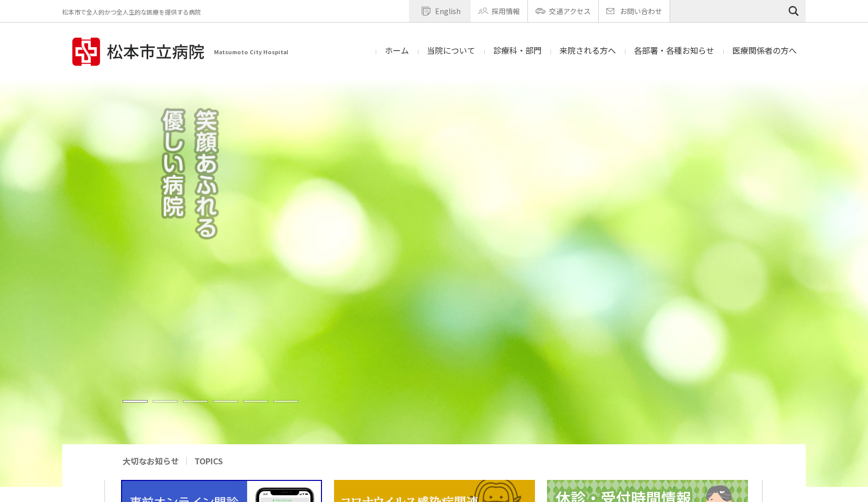Expand the 来院される方へ navigation menu

click(x=587, y=51)
